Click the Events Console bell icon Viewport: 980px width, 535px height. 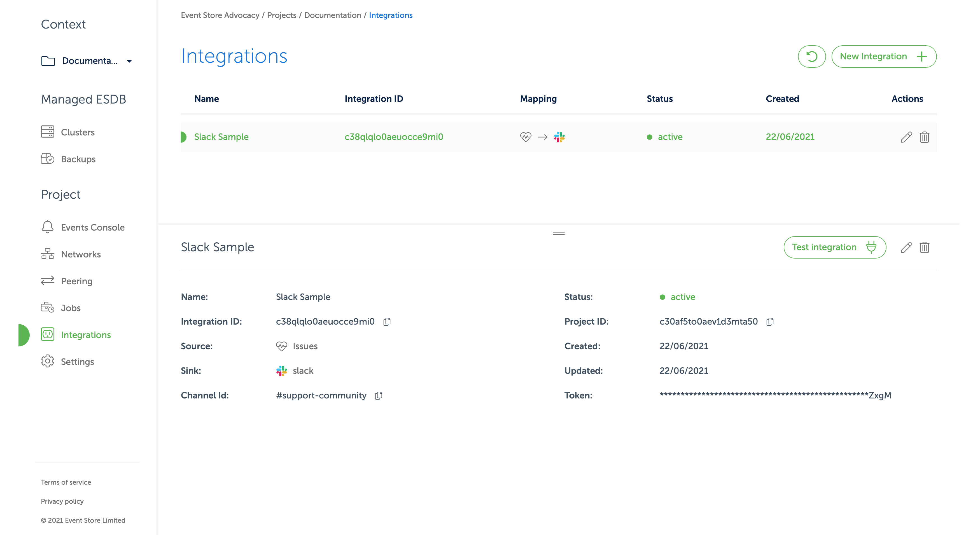click(x=48, y=227)
